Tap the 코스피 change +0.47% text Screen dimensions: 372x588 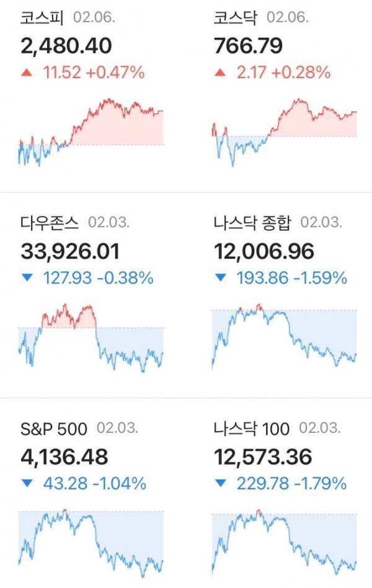click(x=115, y=73)
